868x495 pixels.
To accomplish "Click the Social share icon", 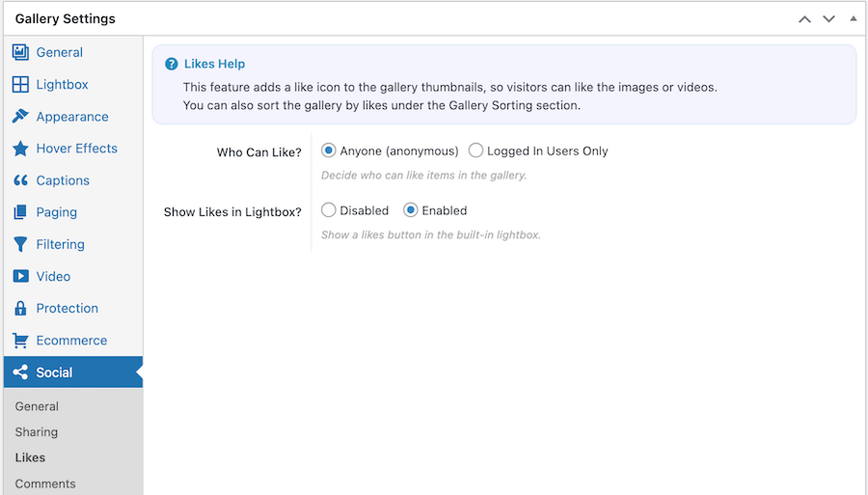I will coord(20,372).
